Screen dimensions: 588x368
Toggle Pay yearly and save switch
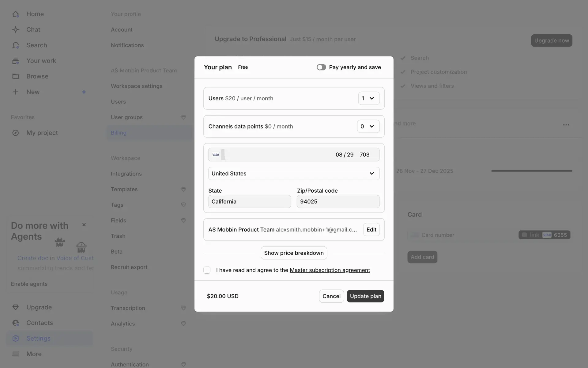pyautogui.click(x=321, y=67)
